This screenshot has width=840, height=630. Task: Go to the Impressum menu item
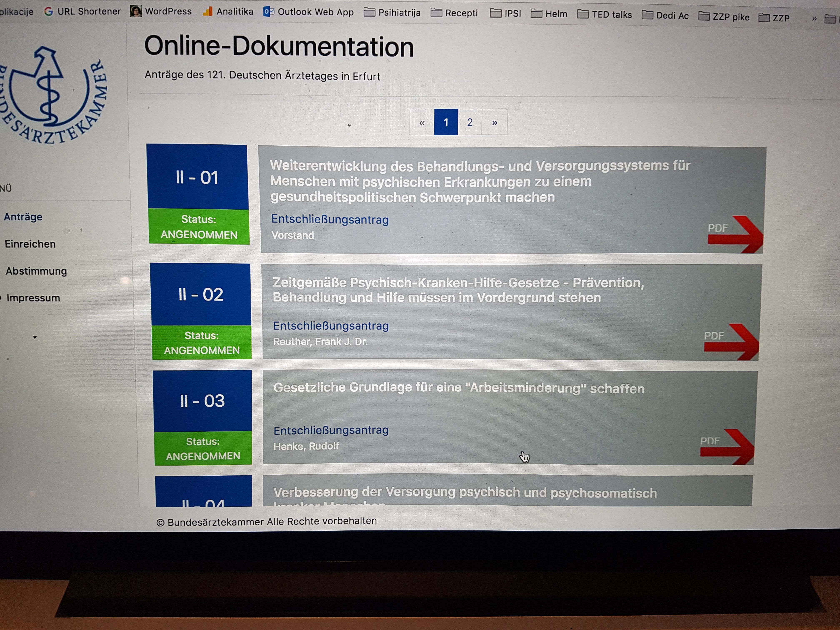pos(33,298)
